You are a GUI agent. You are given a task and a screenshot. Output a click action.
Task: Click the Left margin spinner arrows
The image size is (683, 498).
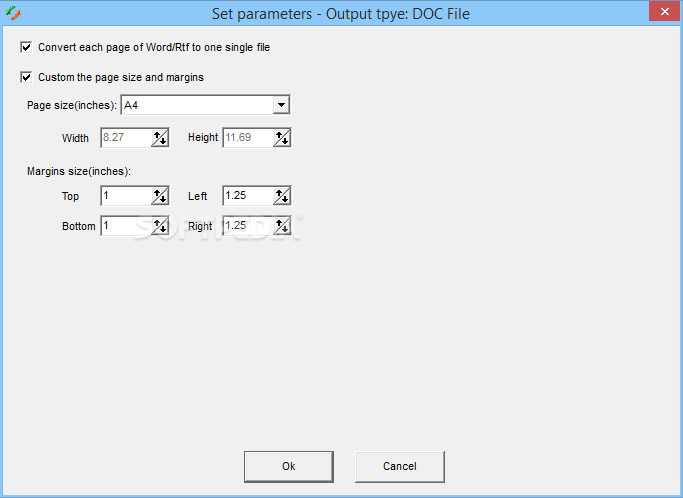(x=281, y=196)
